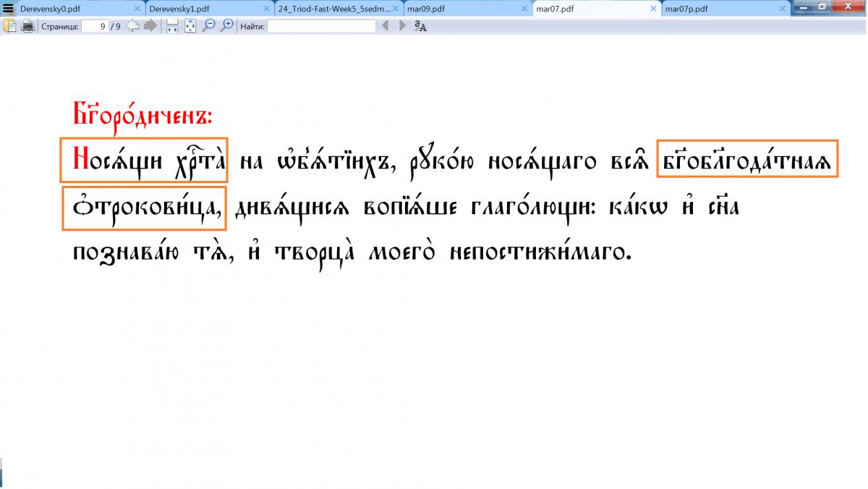Image resolution: width=868 pixels, height=489 pixels.
Task: Go to next page arrow
Action: tap(150, 26)
